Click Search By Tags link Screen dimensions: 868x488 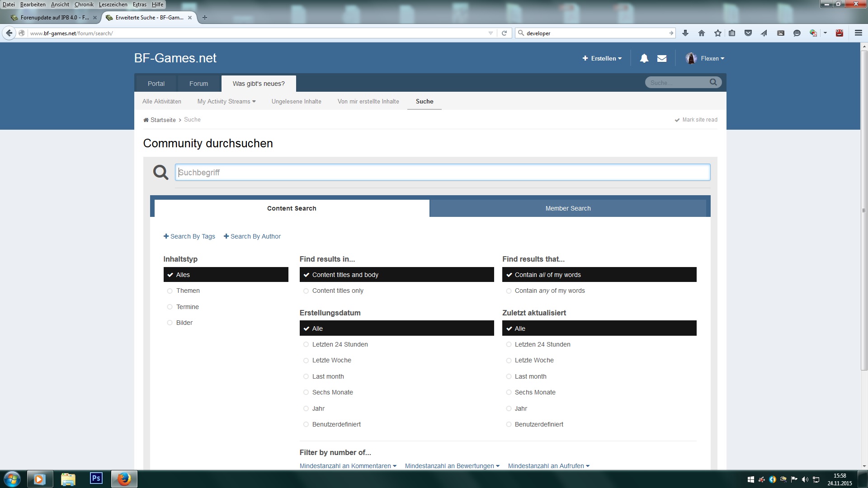point(189,236)
